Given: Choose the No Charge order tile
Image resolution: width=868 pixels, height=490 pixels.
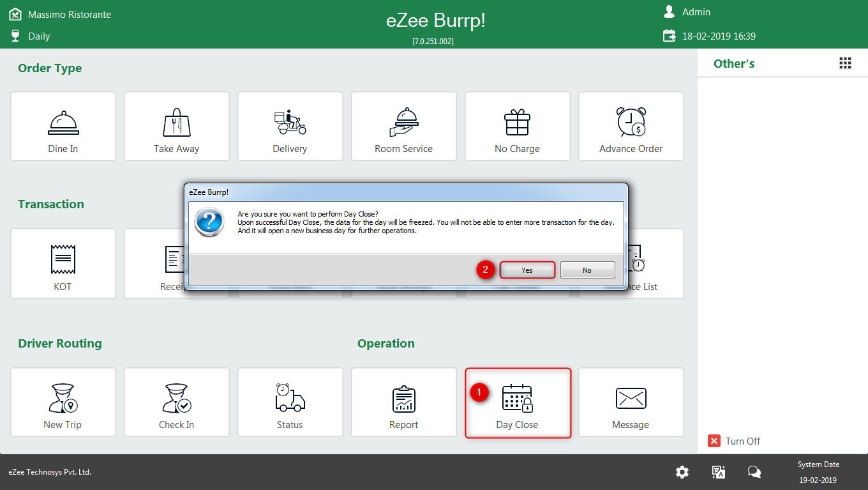Looking at the screenshot, I should click(518, 126).
